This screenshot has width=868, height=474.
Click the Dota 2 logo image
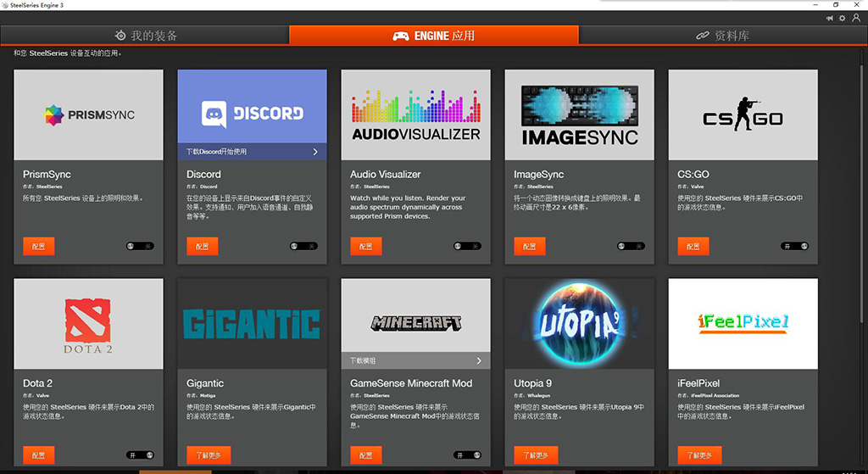coord(89,324)
